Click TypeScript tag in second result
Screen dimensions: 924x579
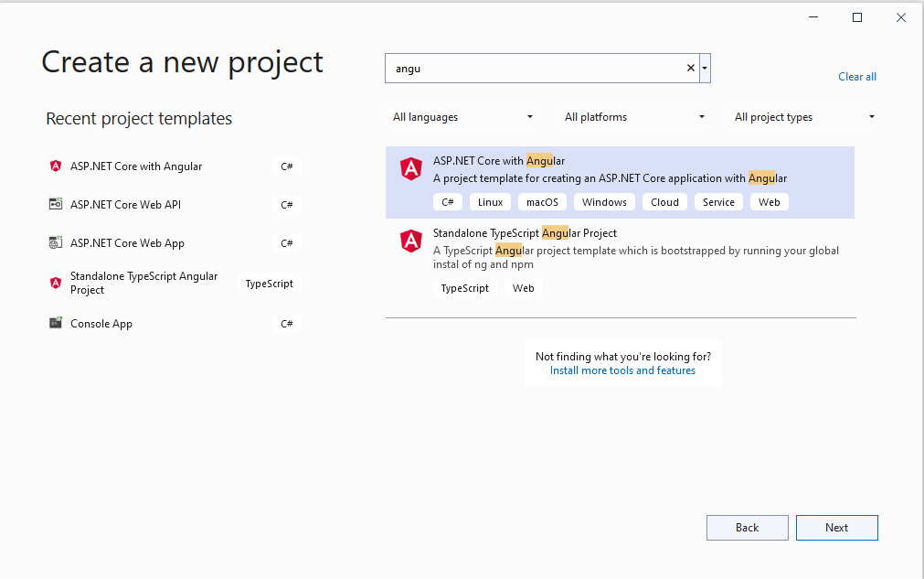click(465, 288)
